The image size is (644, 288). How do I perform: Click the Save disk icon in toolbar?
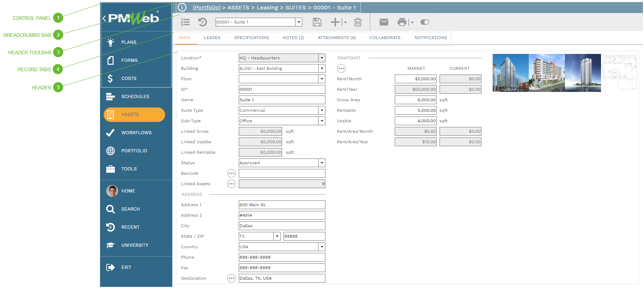[x=317, y=22]
